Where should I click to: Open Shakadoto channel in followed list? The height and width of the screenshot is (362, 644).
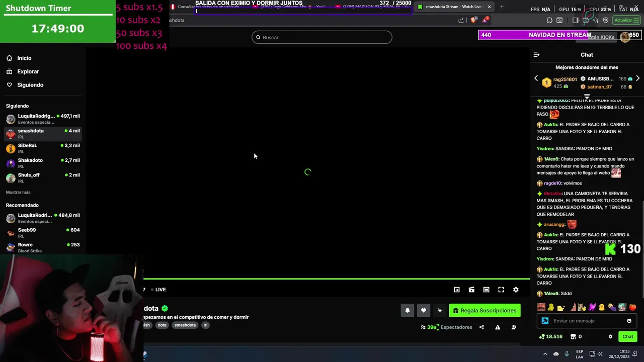(x=42, y=163)
